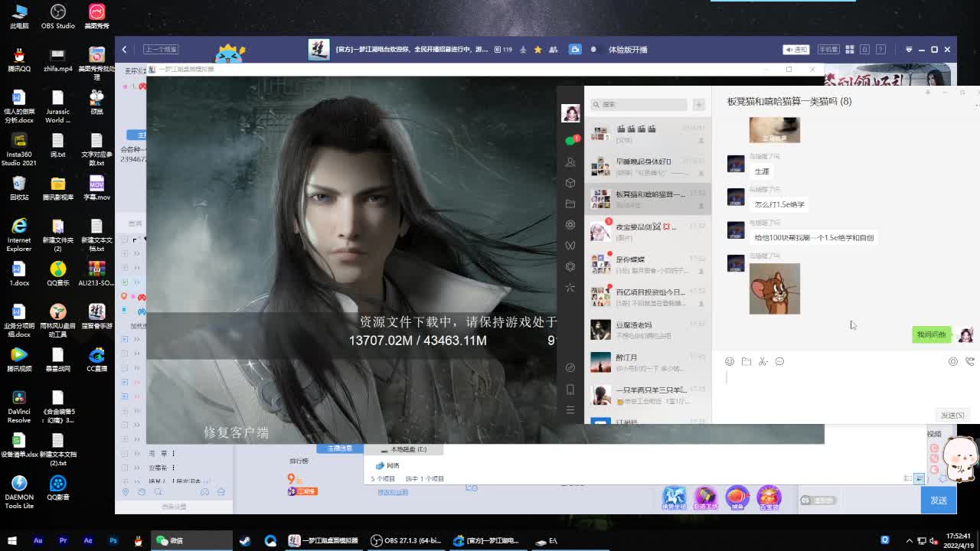
Task: Open chat '板凳猫和嘻哈猫算一类猫吗' in the list
Action: pyautogui.click(x=648, y=199)
